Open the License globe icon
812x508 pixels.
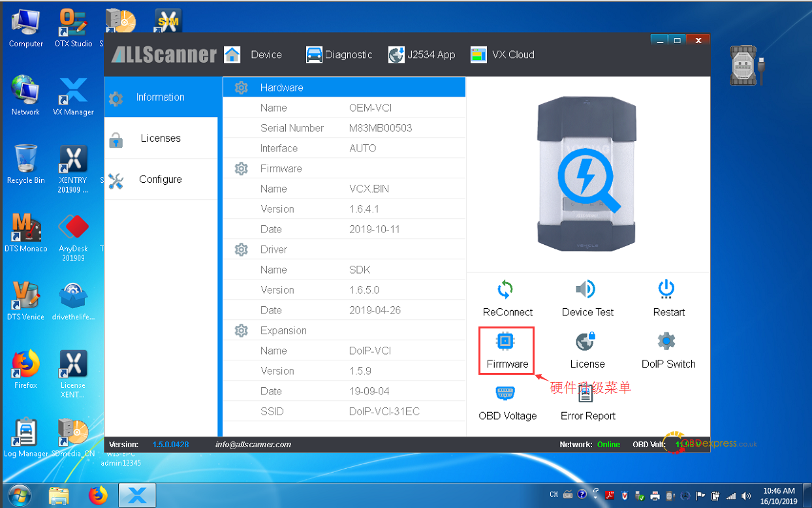point(586,341)
